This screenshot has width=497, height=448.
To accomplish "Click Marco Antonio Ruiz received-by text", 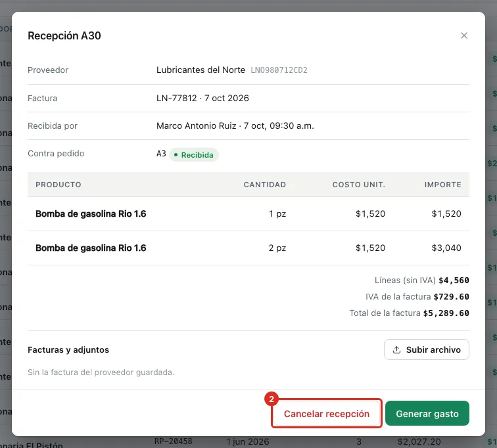I will click(x=235, y=125).
